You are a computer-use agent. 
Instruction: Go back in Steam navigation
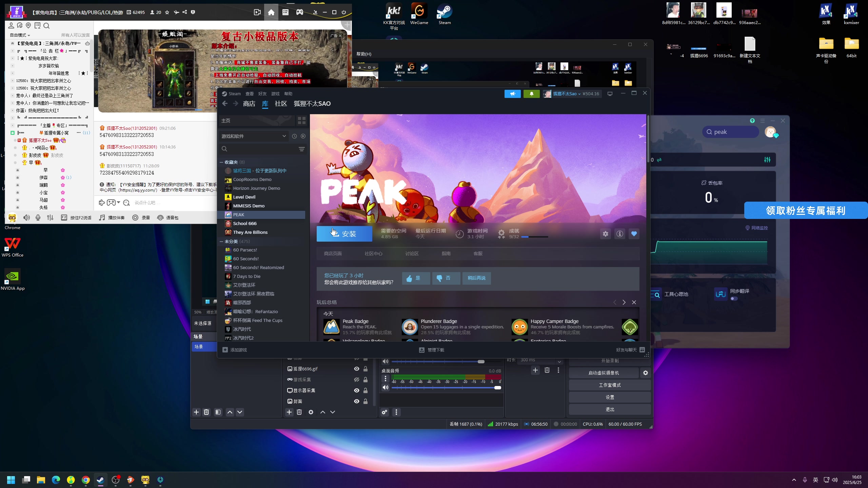[x=225, y=104]
